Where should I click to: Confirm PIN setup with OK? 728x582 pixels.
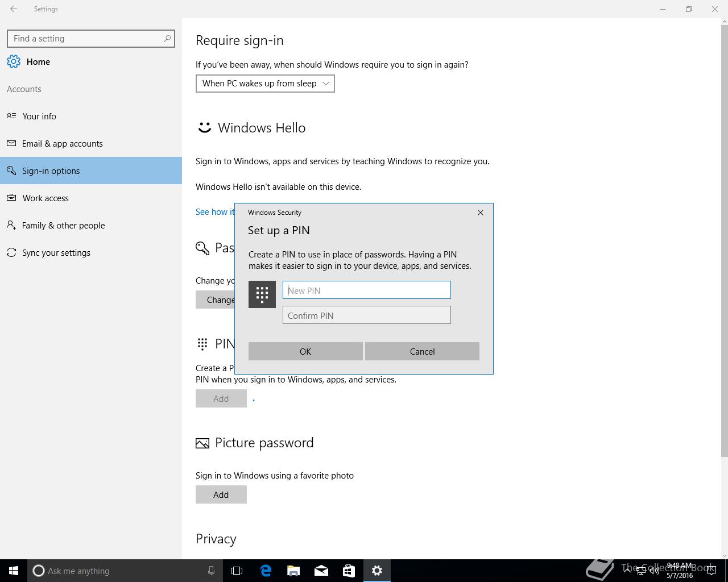coord(305,351)
